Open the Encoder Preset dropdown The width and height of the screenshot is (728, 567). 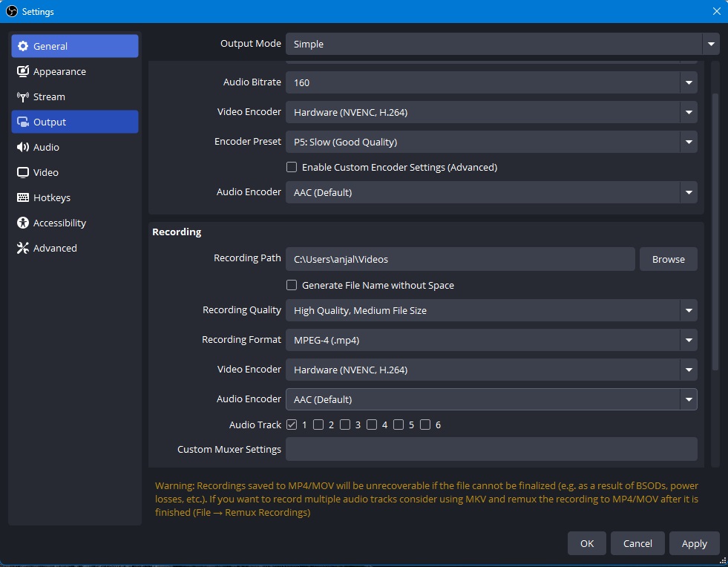pyautogui.click(x=491, y=142)
